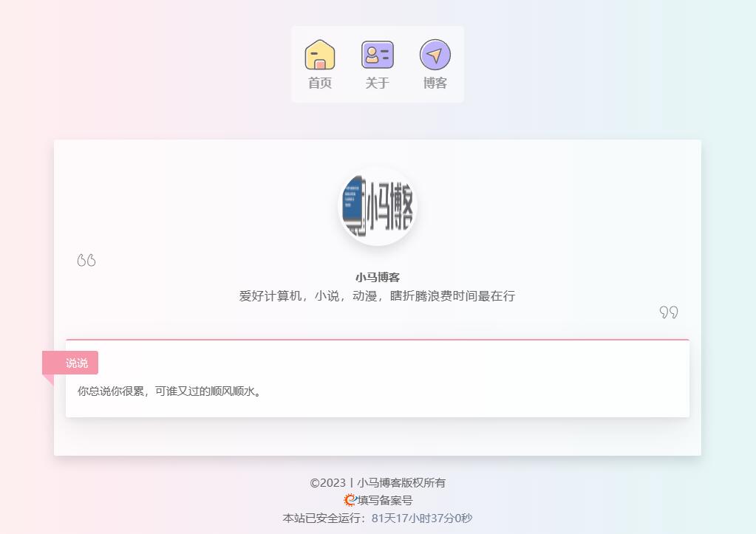Open the 填写备案号 link in footer
The height and width of the screenshot is (534, 756).
point(385,500)
